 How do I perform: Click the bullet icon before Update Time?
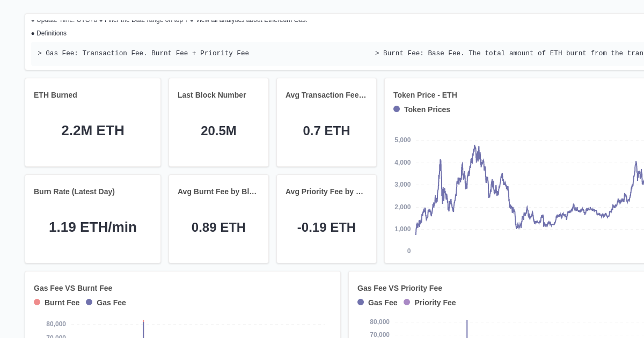[33, 20]
